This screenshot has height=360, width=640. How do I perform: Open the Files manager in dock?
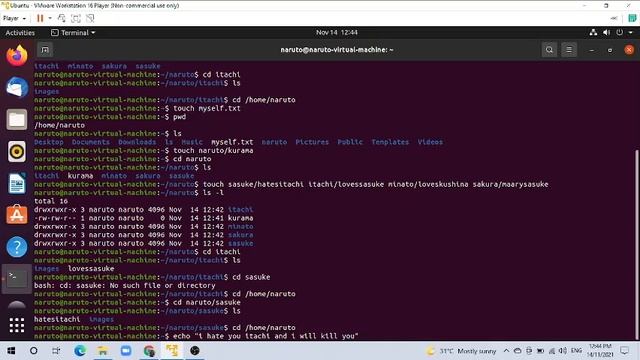click(17, 119)
